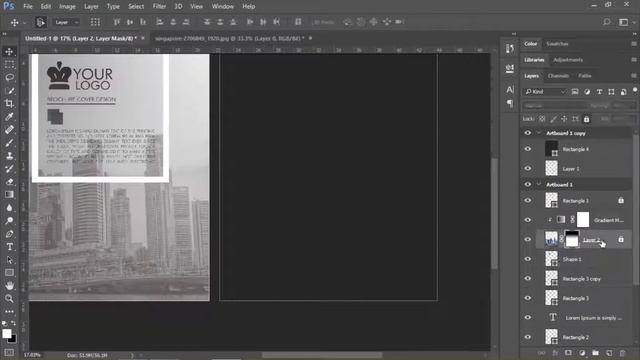Switch to the Swatches tab
The height and width of the screenshot is (360, 640).
pyautogui.click(x=557, y=44)
